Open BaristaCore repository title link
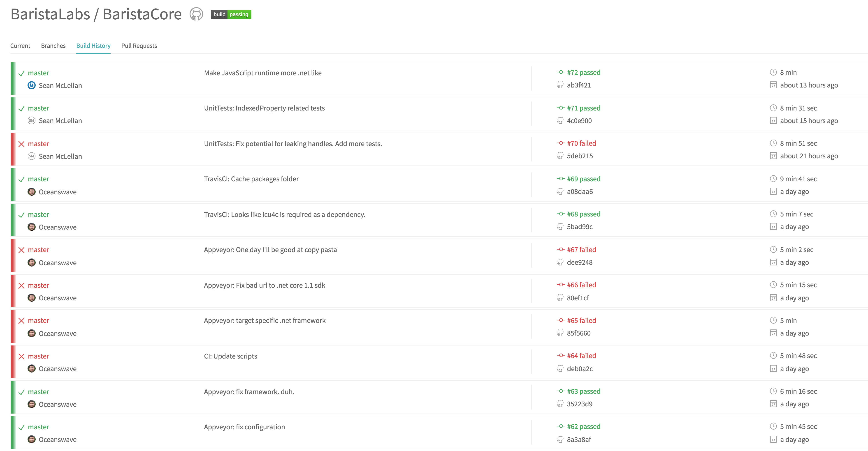 coord(142,14)
